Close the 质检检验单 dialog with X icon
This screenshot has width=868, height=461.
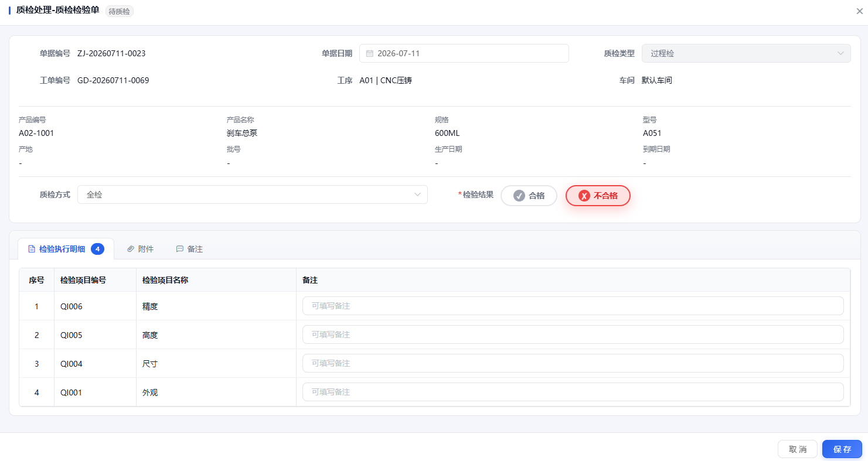tap(859, 11)
